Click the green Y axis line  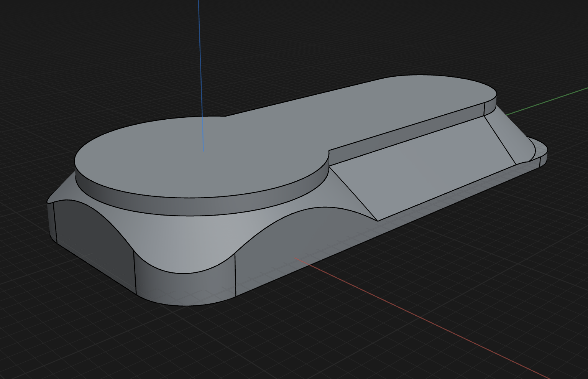click(x=548, y=101)
